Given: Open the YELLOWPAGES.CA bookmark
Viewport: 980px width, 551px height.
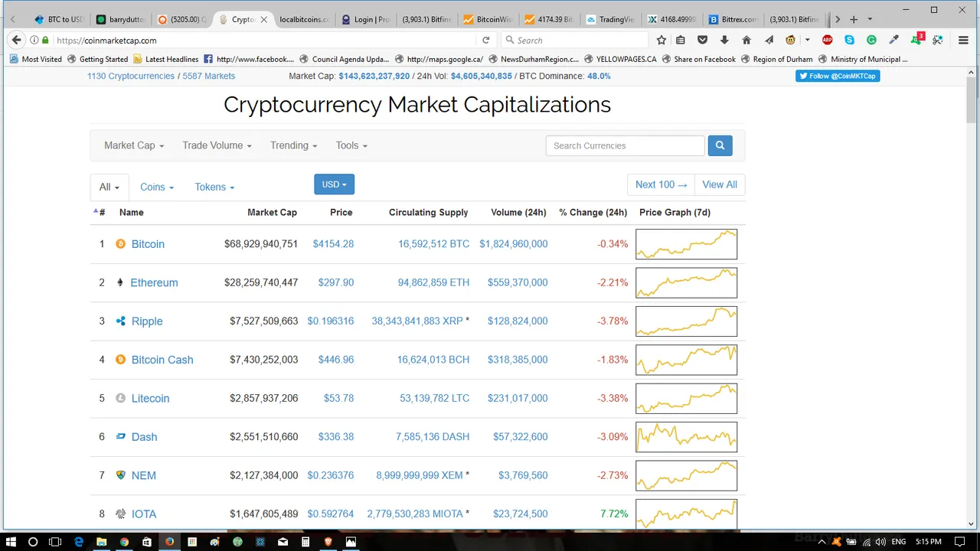Looking at the screenshot, I should pyautogui.click(x=620, y=59).
